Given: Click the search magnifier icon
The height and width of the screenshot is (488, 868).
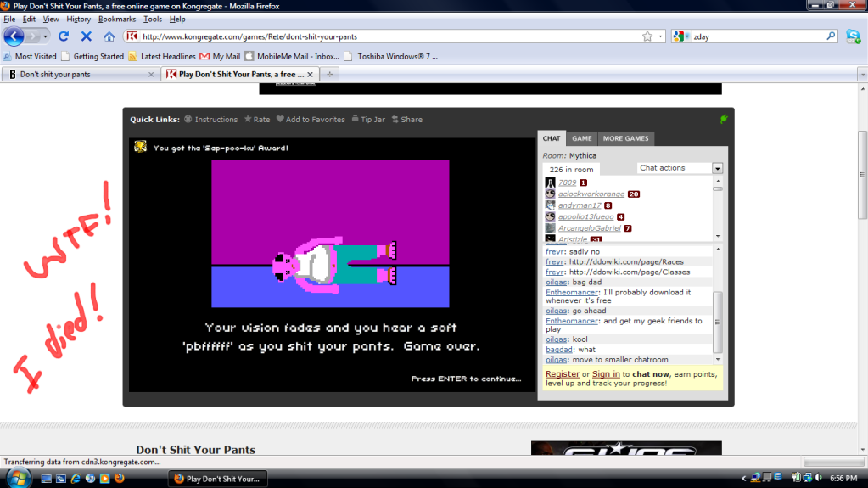Looking at the screenshot, I should (831, 36).
